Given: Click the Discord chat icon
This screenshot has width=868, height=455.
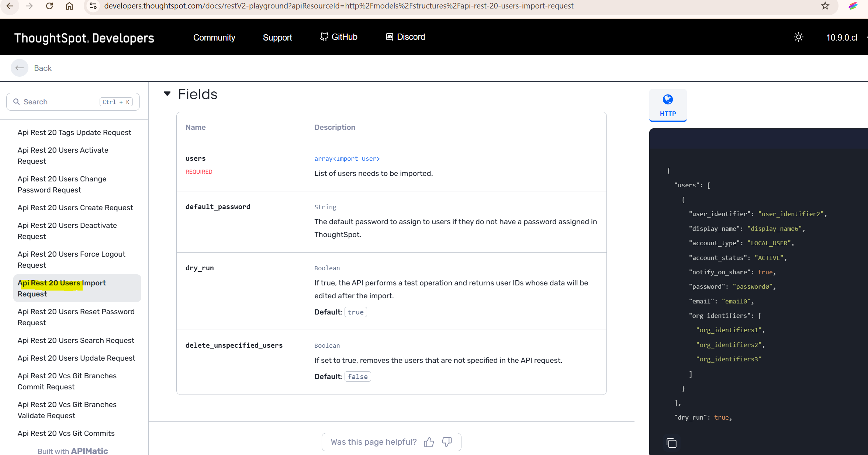Looking at the screenshot, I should [x=390, y=37].
